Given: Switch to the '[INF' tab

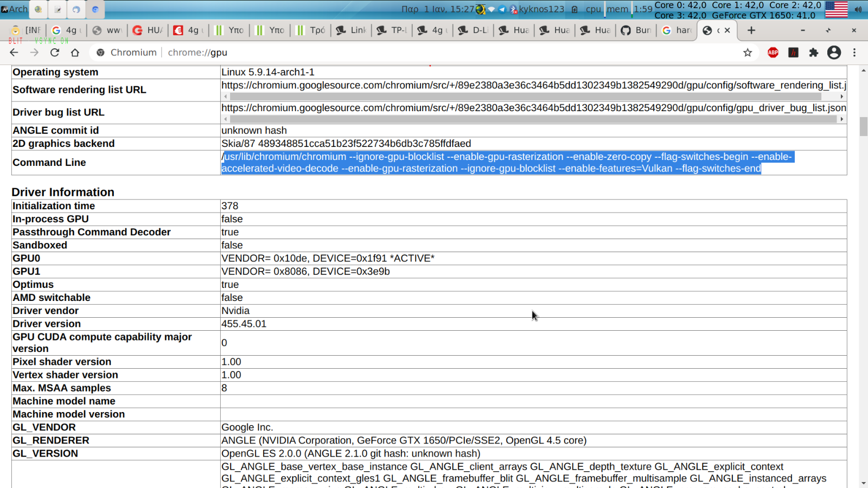Looking at the screenshot, I should tap(26, 30).
